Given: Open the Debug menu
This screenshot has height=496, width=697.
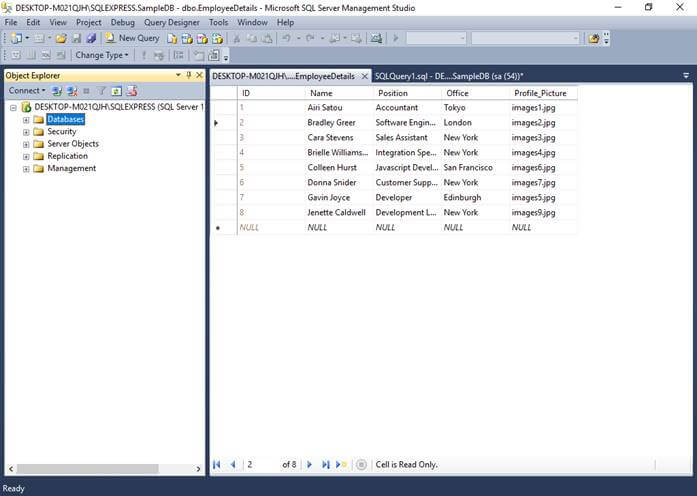Looking at the screenshot, I should 123,22.
